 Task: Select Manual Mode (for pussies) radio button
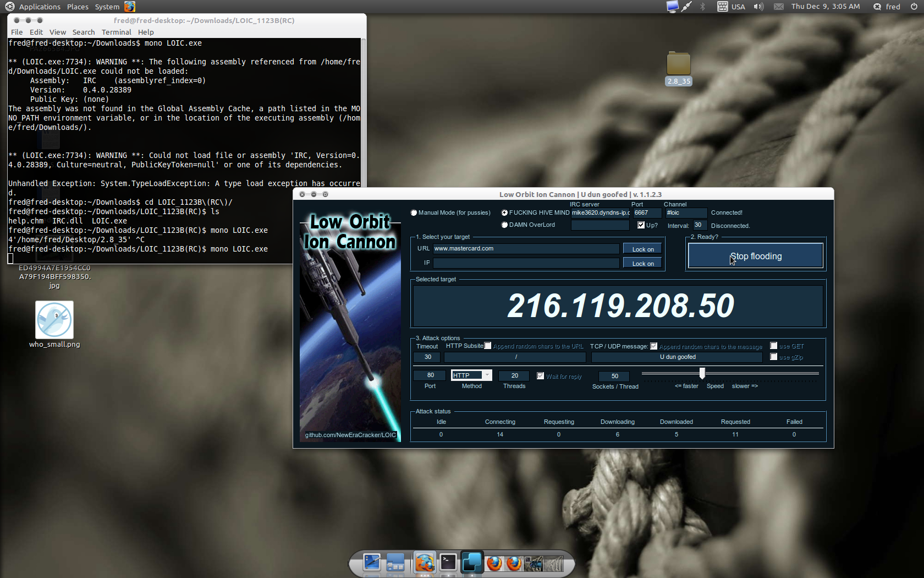tap(414, 212)
